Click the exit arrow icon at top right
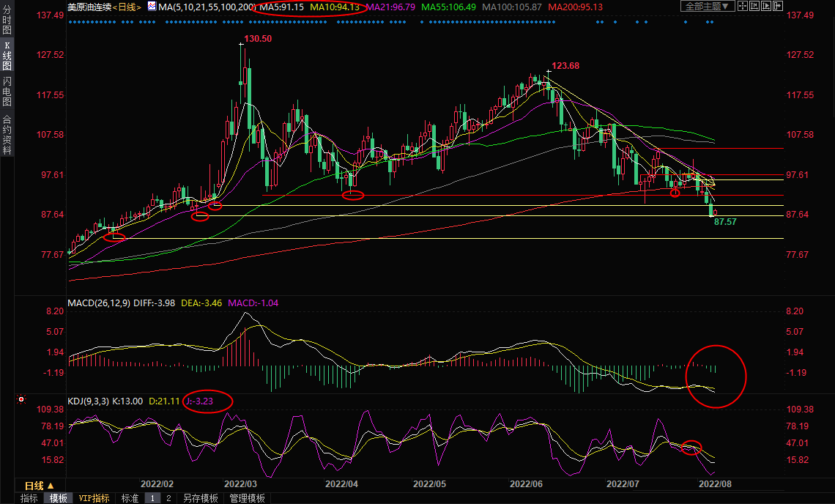Viewport: 835px width, 504px height. click(x=779, y=6)
